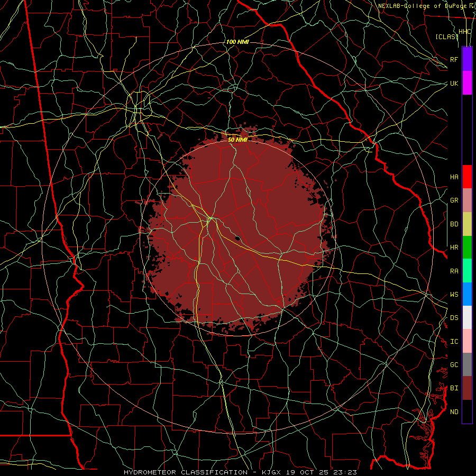Click the HR legend label
This screenshot has height=476, width=476.
pyautogui.click(x=454, y=248)
